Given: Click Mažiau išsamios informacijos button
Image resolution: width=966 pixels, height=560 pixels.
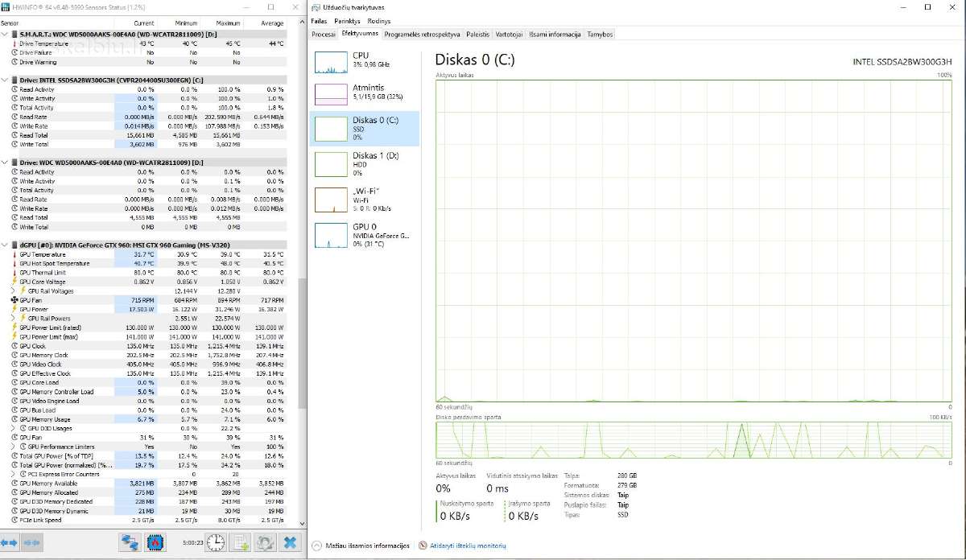Looking at the screenshot, I should pyautogui.click(x=361, y=546).
